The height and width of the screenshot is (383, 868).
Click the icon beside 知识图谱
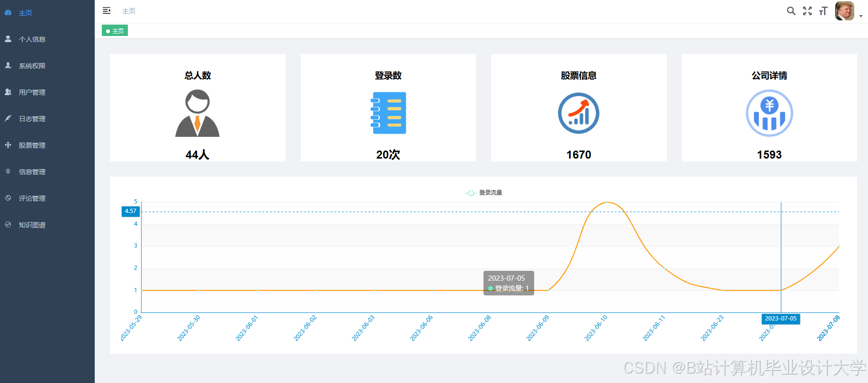8,224
